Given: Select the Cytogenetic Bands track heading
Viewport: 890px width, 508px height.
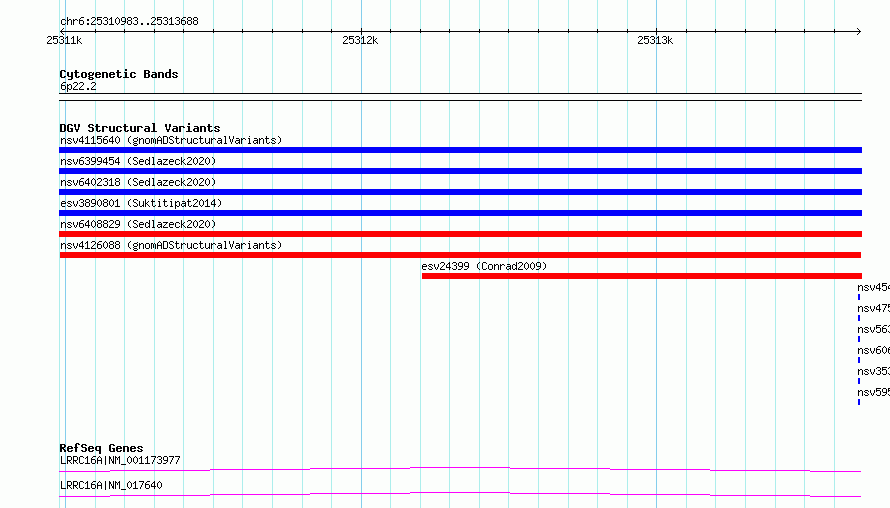Looking at the screenshot, I should pos(119,74).
